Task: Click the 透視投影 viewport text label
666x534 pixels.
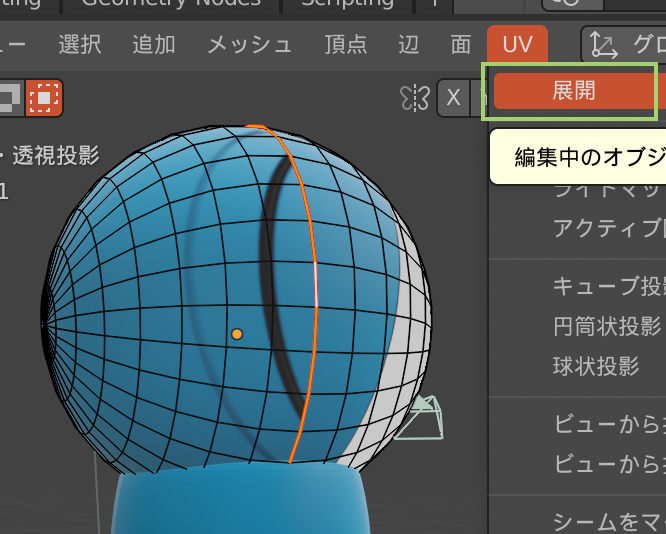Action: 56,155
